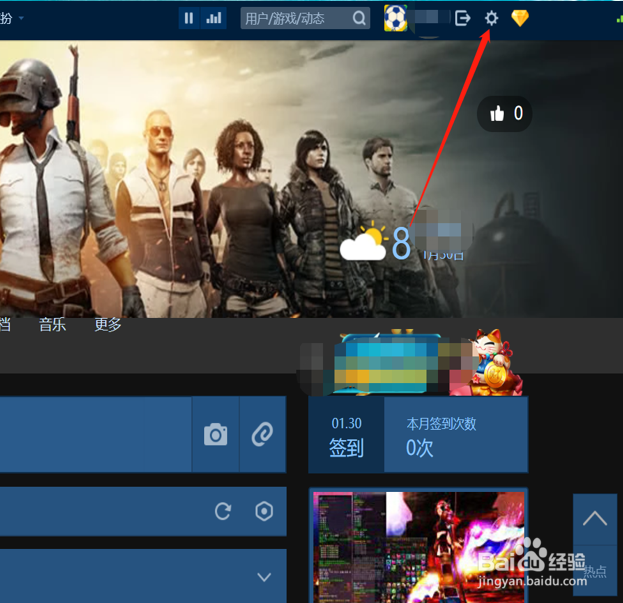This screenshot has height=603, width=623.
Task: Open the soccer ball avatar profile
Action: pyautogui.click(x=395, y=18)
